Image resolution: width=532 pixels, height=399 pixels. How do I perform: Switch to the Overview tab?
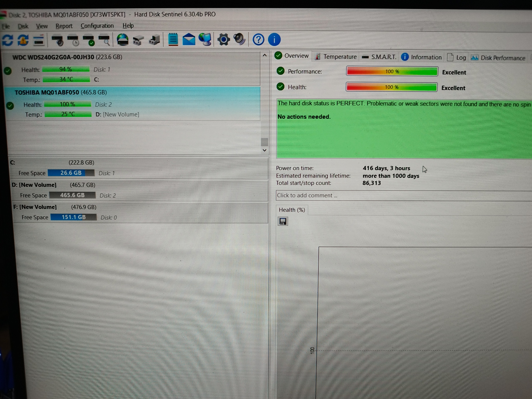pyautogui.click(x=292, y=56)
